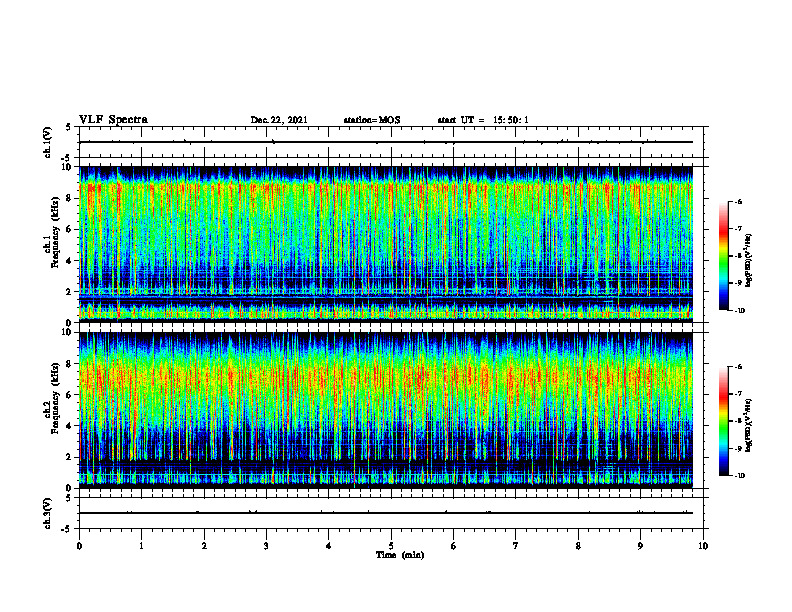792x612 pixels.
Task: Click time axis tick label "2"
Action: [x=204, y=546]
